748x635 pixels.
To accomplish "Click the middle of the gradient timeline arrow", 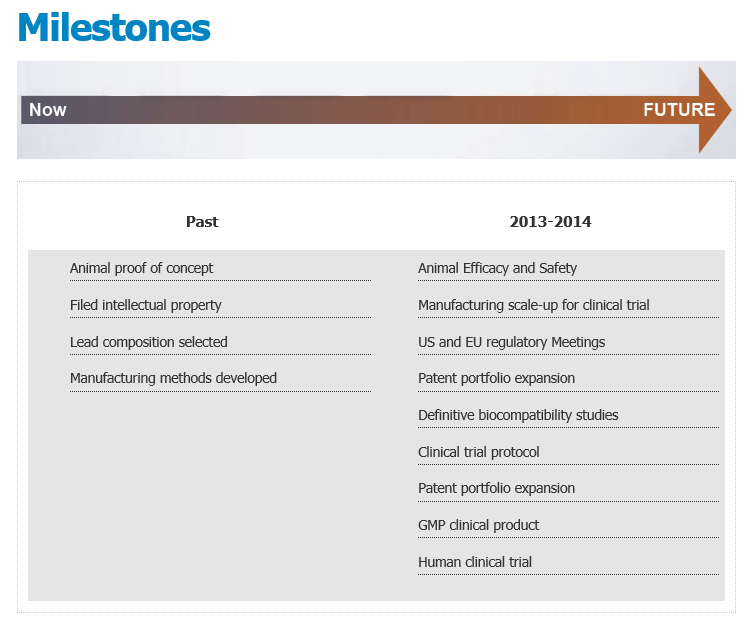I will [360, 110].
